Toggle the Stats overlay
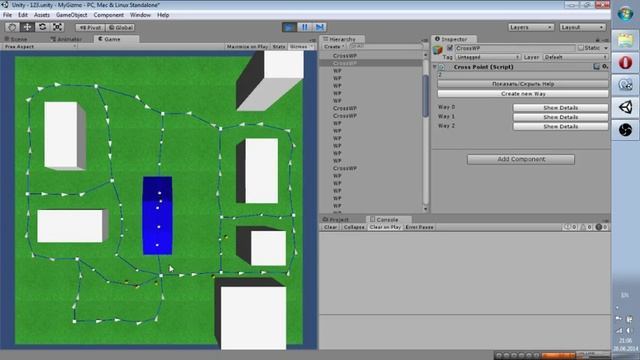This screenshot has height=360, width=640. coord(279,47)
